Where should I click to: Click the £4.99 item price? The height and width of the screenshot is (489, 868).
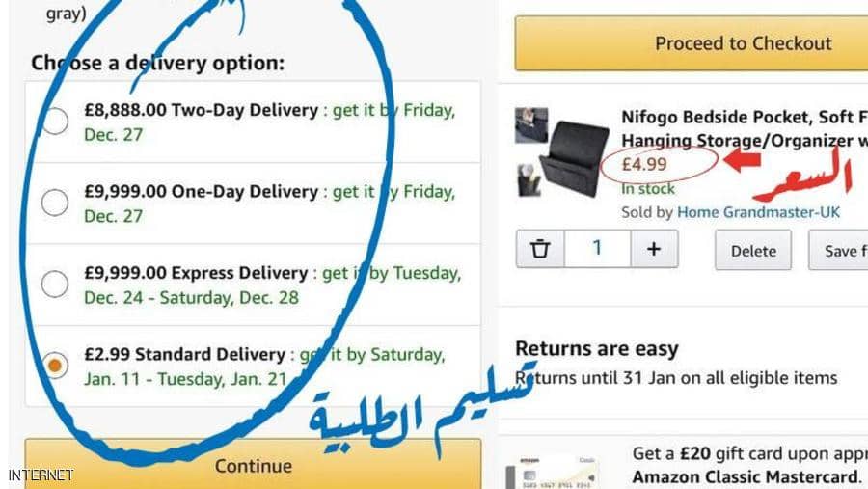[x=644, y=164]
